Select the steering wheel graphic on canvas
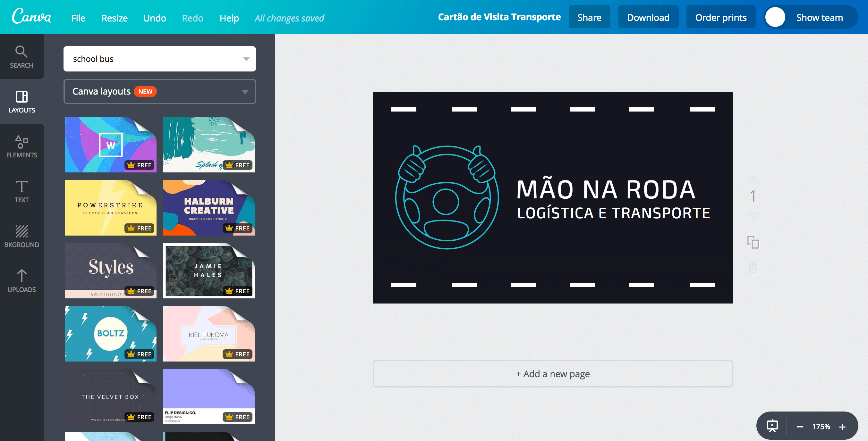The height and width of the screenshot is (441, 868). (447, 197)
